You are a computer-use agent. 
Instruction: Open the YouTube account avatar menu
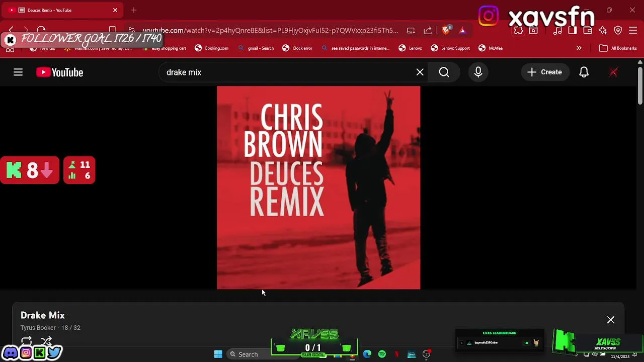613,72
